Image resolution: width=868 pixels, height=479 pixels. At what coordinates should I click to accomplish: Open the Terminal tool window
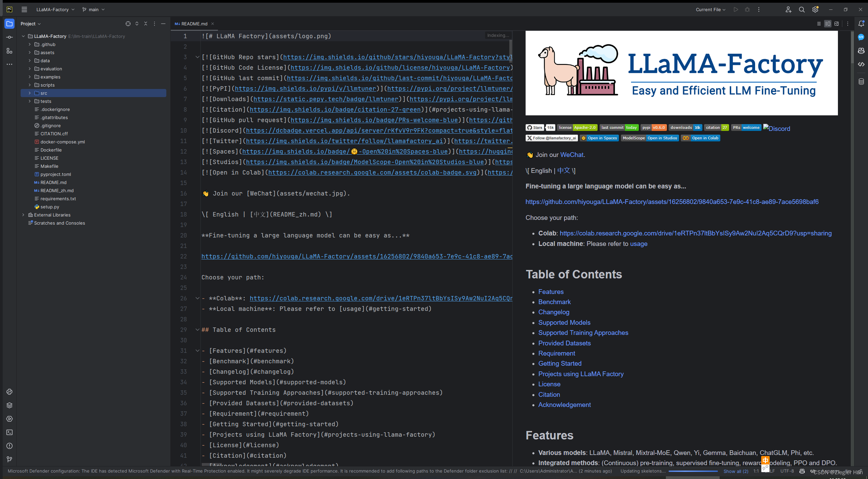click(9, 432)
